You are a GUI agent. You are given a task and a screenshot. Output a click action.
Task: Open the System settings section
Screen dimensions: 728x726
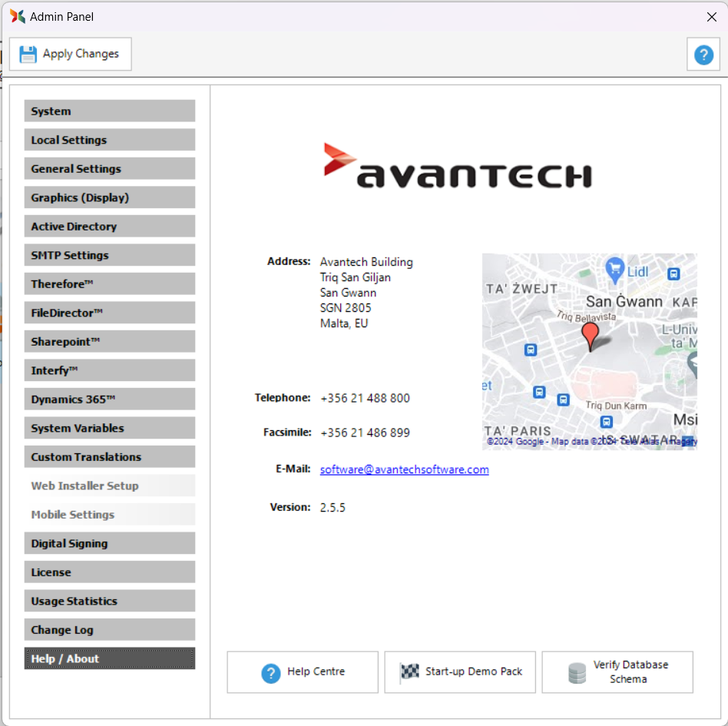click(110, 111)
